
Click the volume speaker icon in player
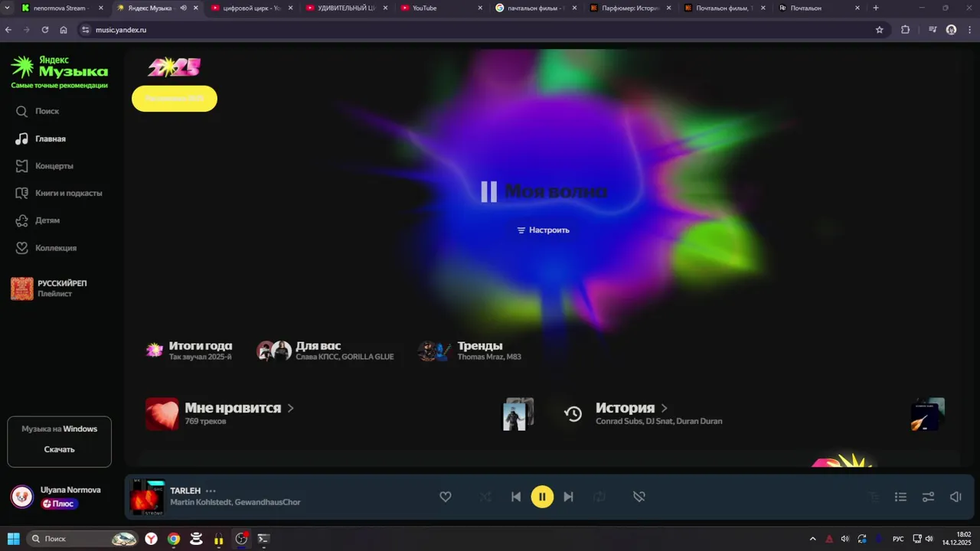coord(955,497)
